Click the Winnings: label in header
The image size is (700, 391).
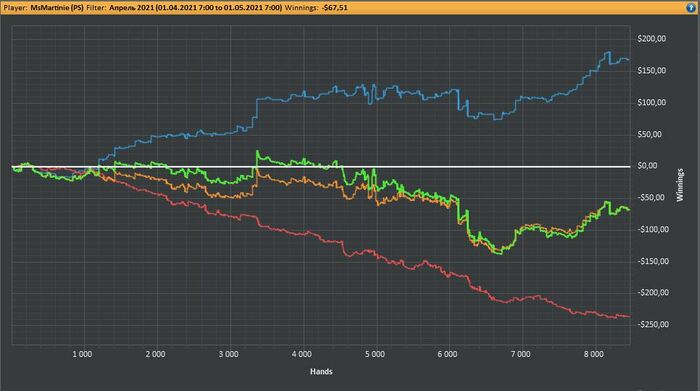click(302, 8)
